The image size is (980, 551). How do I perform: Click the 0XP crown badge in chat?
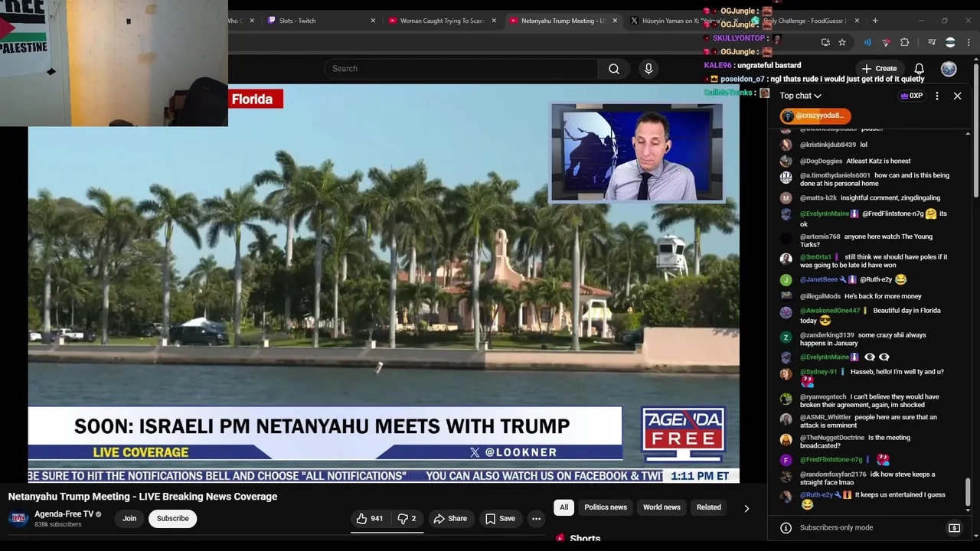911,96
